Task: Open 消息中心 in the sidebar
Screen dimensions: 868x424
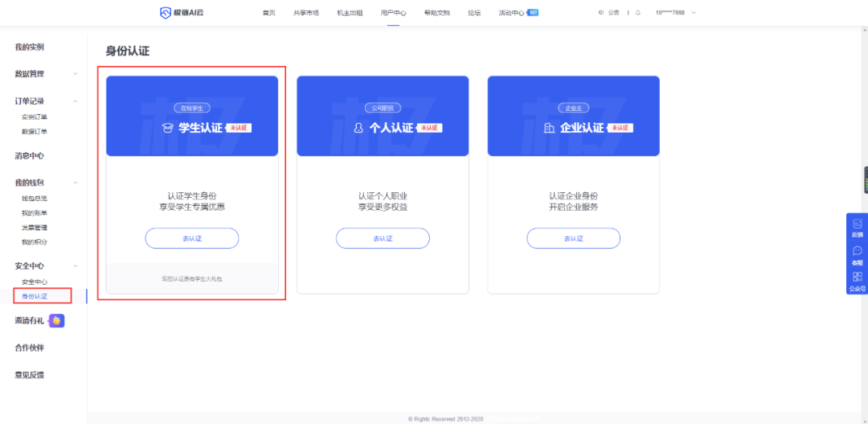Action: [30, 156]
